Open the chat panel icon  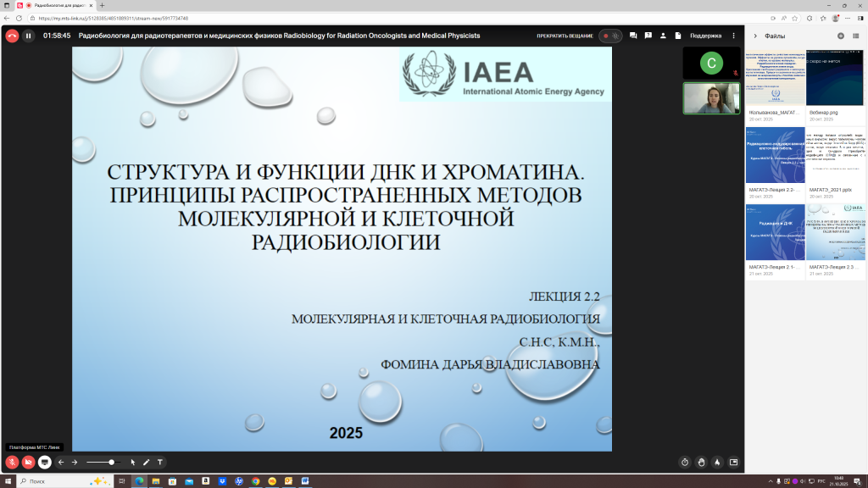click(633, 36)
